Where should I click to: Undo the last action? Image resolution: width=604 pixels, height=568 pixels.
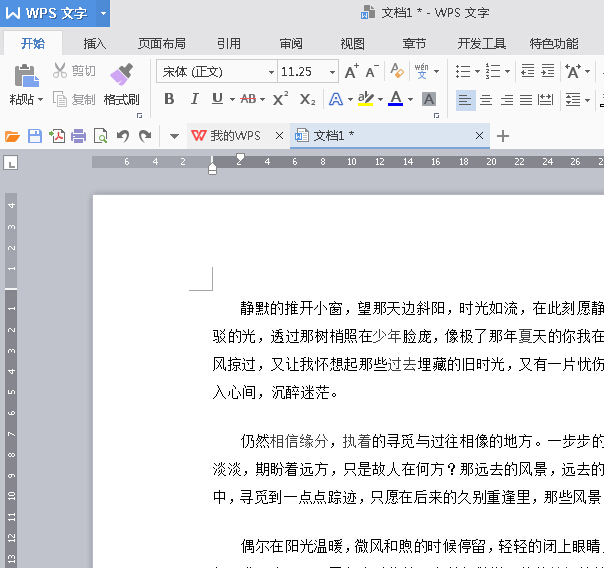[x=123, y=136]
